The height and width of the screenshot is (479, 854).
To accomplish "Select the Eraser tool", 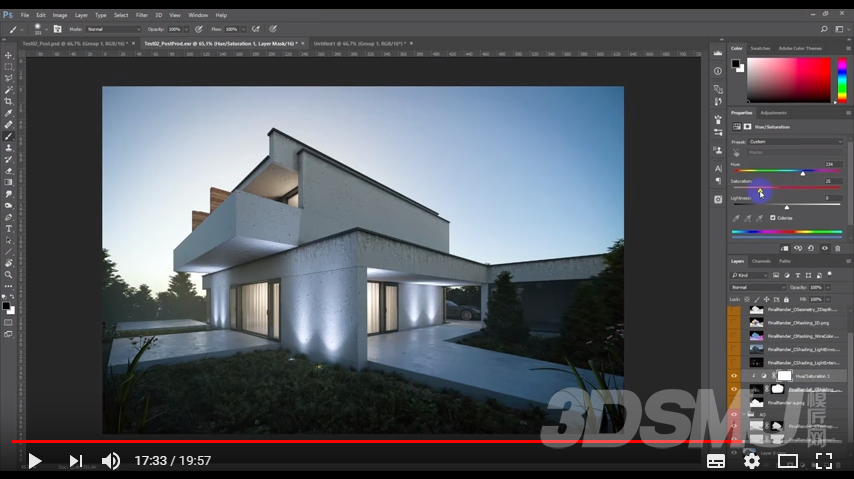I will (x=8, y=171).
